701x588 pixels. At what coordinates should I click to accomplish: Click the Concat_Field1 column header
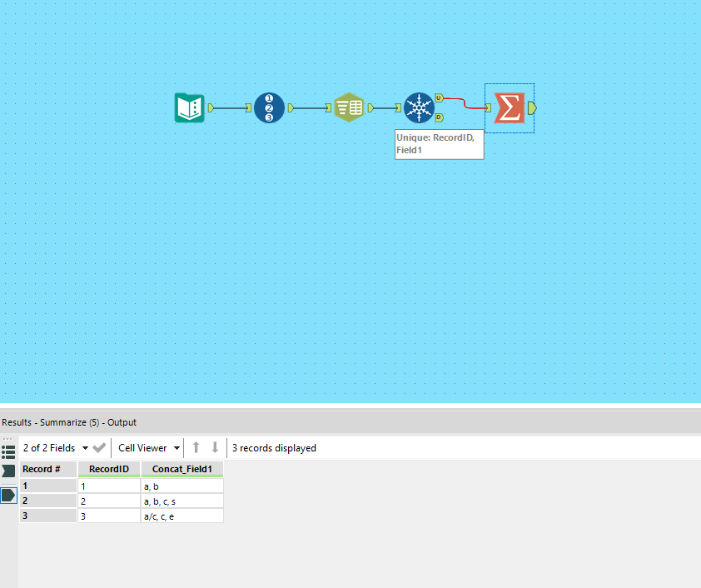[x=181, y=469]
